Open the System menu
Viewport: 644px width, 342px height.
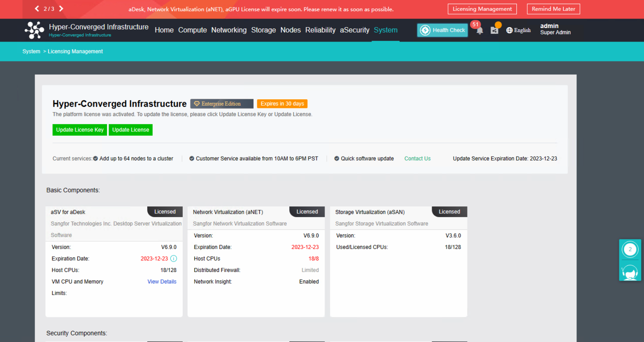pos(386,30)
